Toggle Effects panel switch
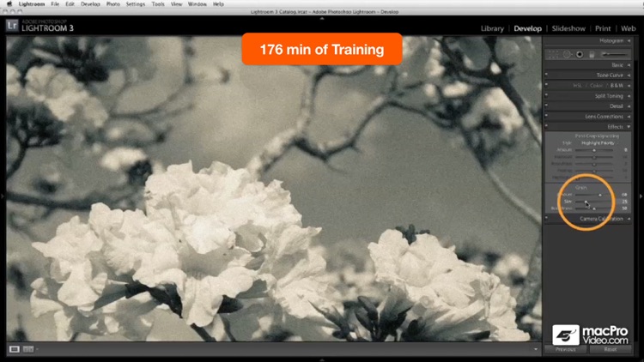 (x=546, y=125)
